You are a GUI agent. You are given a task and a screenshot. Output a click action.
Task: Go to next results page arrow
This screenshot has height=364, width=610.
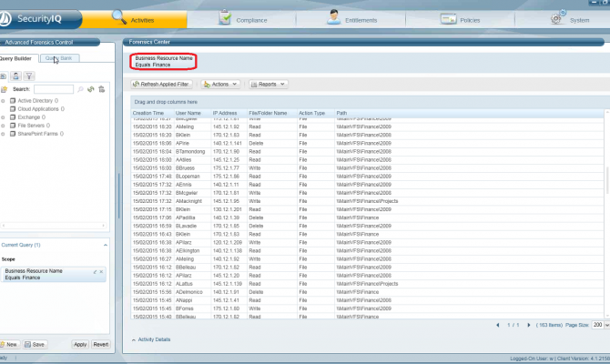(x=528, y=325)
